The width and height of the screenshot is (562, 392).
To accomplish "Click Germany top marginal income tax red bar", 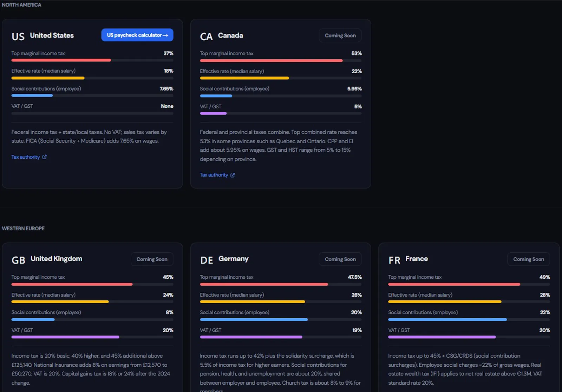I will (264, 284).
